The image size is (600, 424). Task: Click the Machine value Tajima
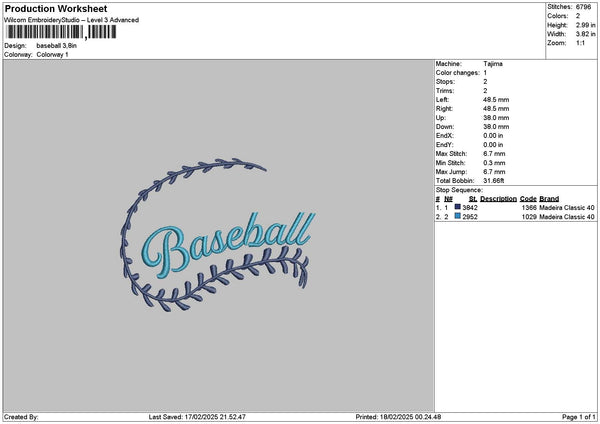[494, 63]
